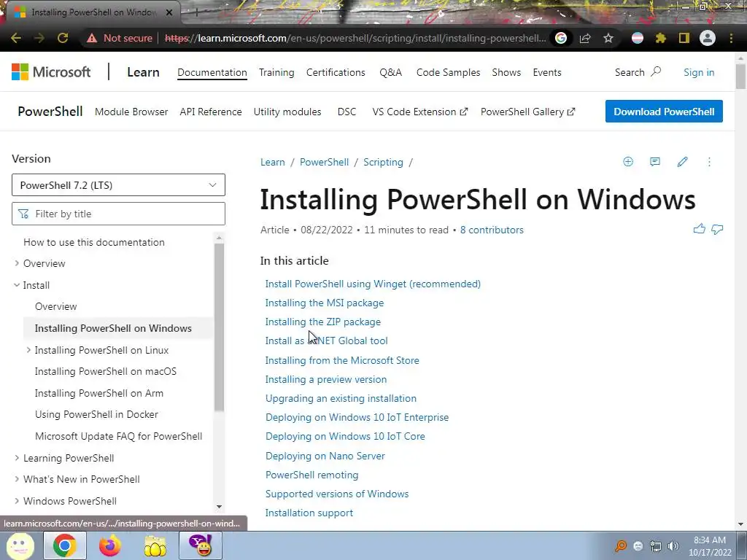Add article to collection with plus icon
Screen dimensions: 747x560
[628, 162]
